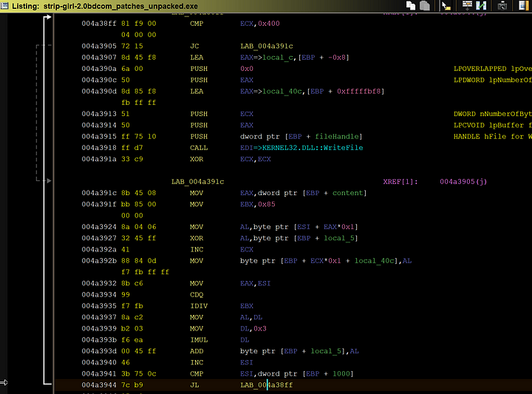Image resolution: width=532 pixels, height=394 pixels.
Task: Click the local_40c variable in LEA at 004a390d
Action: tap(282, 91)
